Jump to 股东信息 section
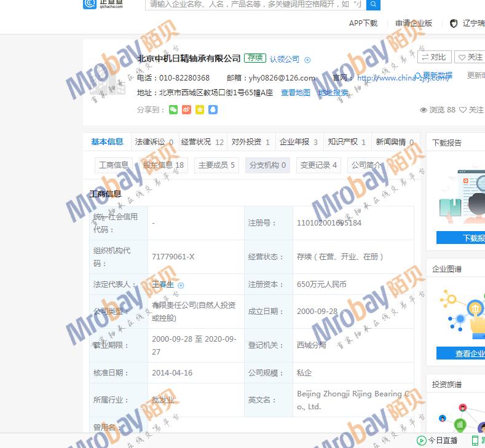The image size is (485, 448). [x=164, y=165]
